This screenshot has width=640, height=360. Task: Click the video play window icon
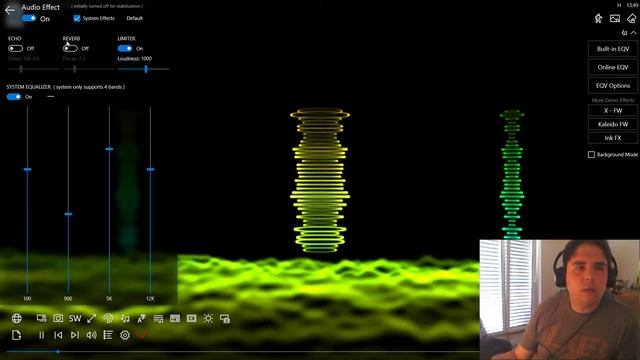[191, 318]
